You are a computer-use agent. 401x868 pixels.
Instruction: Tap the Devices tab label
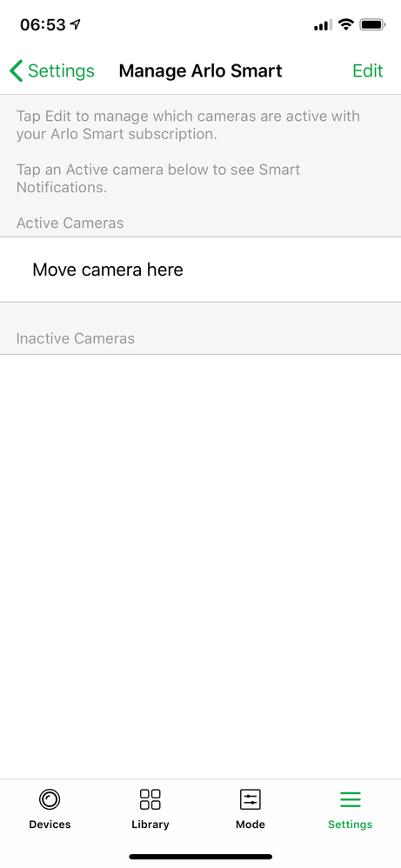coord(50,825)
